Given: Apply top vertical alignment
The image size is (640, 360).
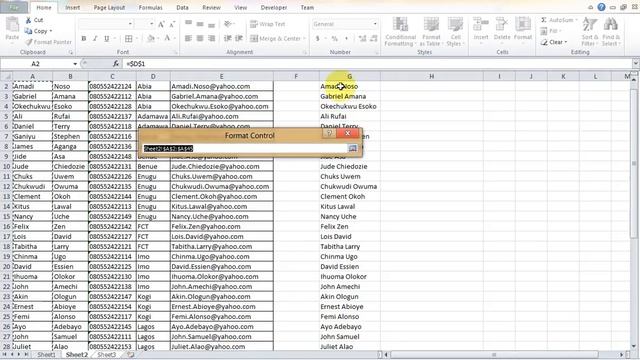Looking at the screenshot, I should click(x=188, y=24).
